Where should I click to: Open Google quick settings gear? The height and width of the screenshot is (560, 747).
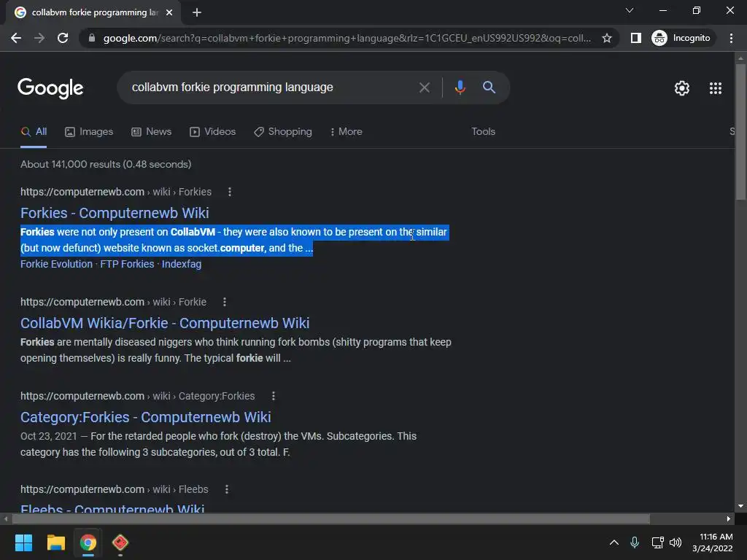click(682, 88)
